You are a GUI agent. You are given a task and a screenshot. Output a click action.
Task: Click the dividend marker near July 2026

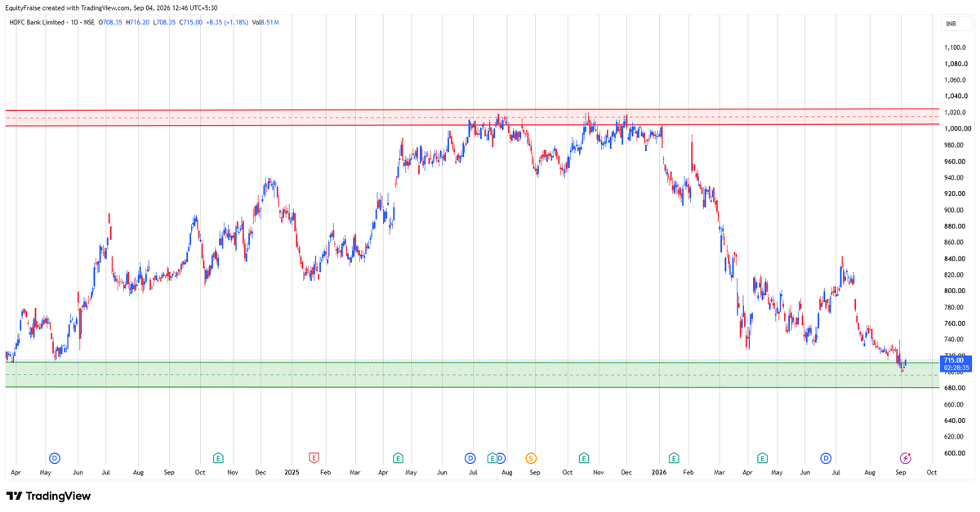[826, 457]
